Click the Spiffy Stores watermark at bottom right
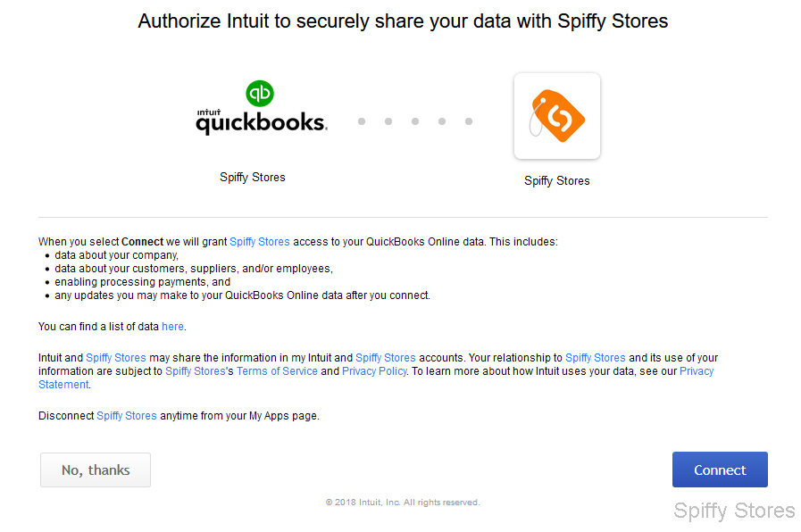 pos(734,511)
